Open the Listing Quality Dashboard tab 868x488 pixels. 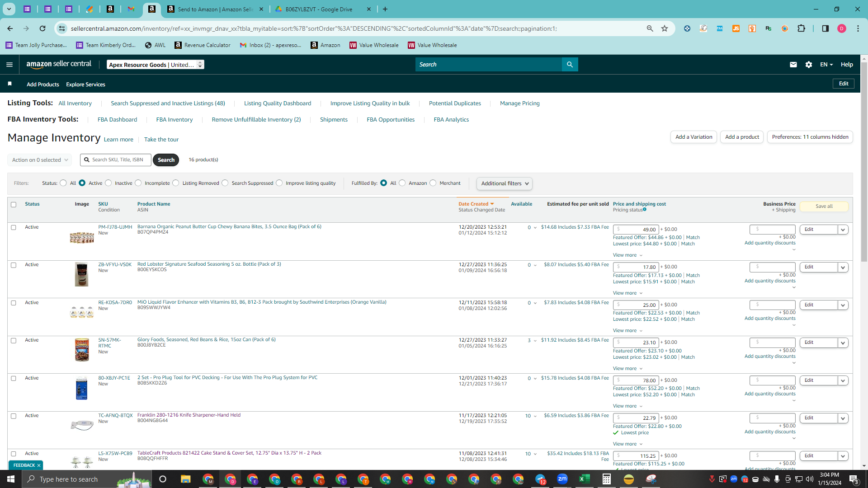click(278, 103)
